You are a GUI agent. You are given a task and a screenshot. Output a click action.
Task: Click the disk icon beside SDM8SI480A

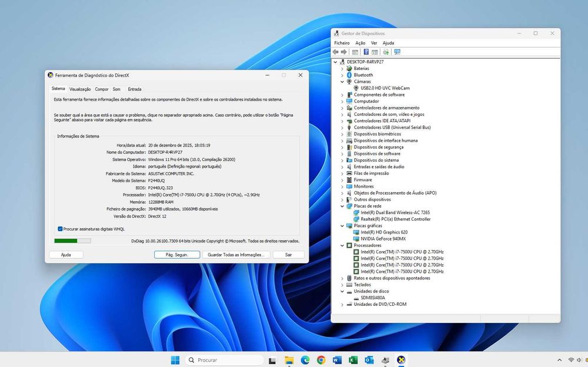[x=356, y=298]
